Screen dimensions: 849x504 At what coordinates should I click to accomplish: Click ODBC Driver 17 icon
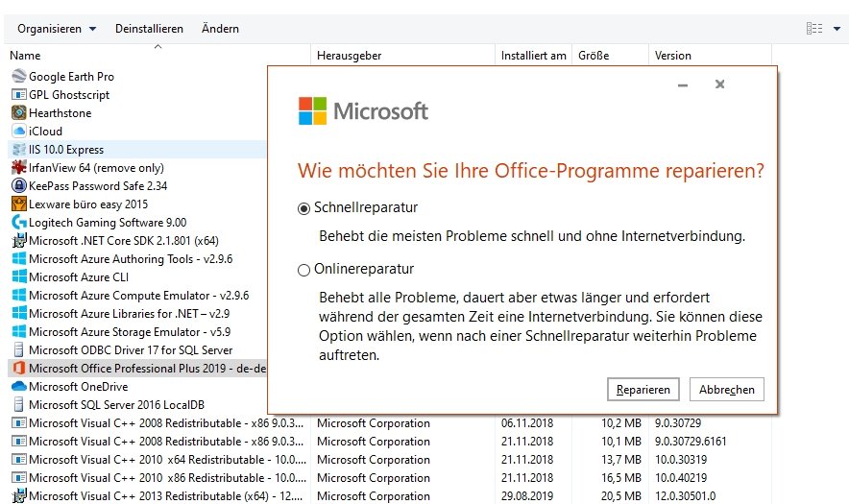pyautogui.click(x=19, y=349)
